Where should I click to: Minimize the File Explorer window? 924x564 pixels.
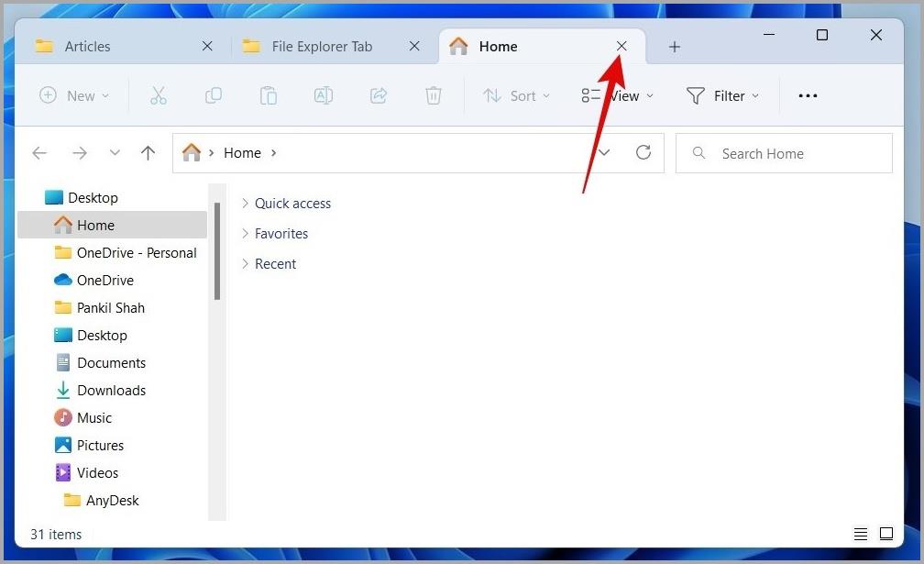click(769, 35)
